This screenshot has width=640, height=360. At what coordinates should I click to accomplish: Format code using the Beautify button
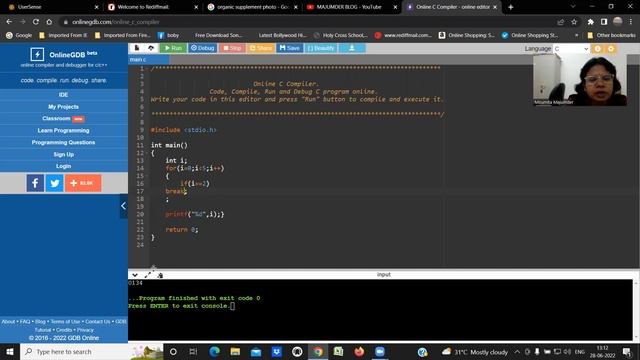tap(321, 48)
